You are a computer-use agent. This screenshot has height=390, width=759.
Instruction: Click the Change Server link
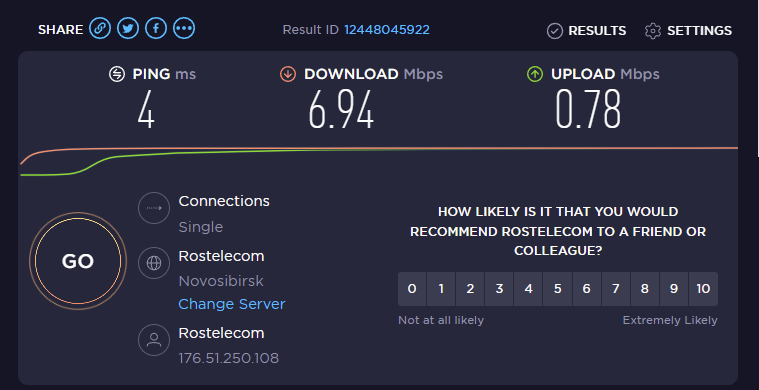232,304
